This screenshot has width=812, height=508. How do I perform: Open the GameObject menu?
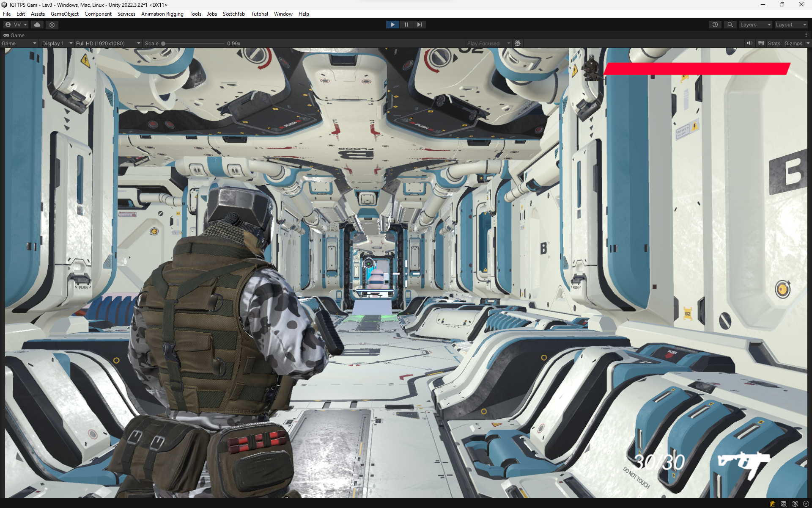point(64,14)
